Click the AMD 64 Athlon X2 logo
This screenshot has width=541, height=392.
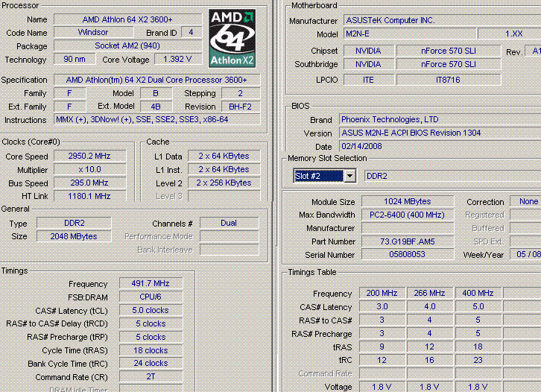(x=232, y=38)
